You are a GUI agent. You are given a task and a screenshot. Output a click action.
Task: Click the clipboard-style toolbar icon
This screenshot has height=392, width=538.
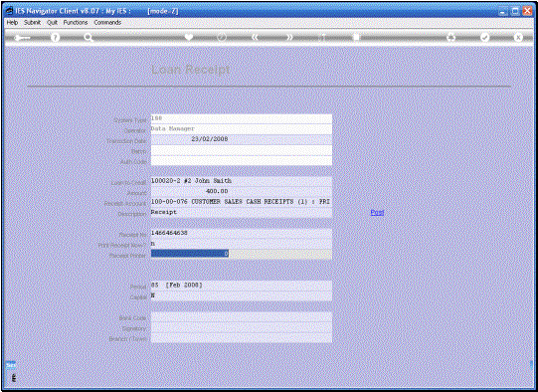[x=356, y=38]
